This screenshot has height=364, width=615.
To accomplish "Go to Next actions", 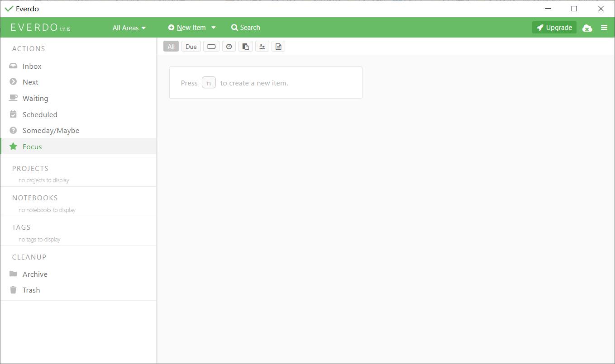I will [x=78, y=82].
